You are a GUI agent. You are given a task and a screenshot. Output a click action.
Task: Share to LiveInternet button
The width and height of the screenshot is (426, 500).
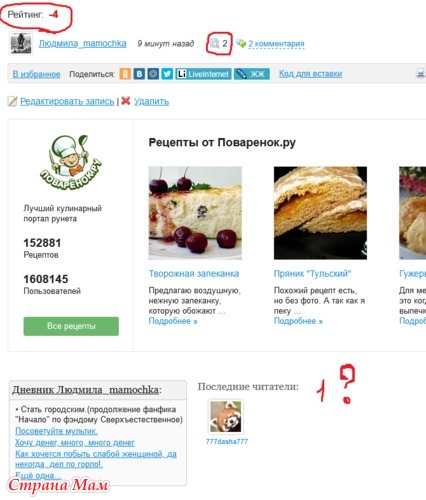203,74
